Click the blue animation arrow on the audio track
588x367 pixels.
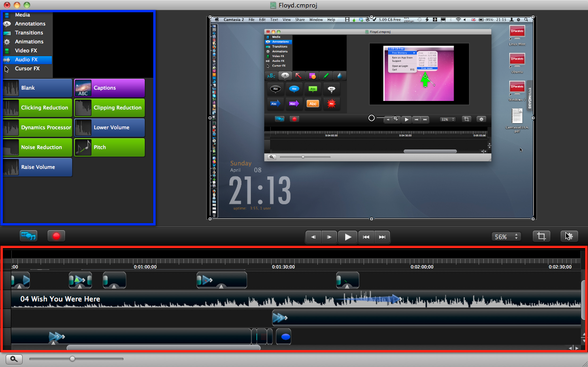[x=368, y=299]
